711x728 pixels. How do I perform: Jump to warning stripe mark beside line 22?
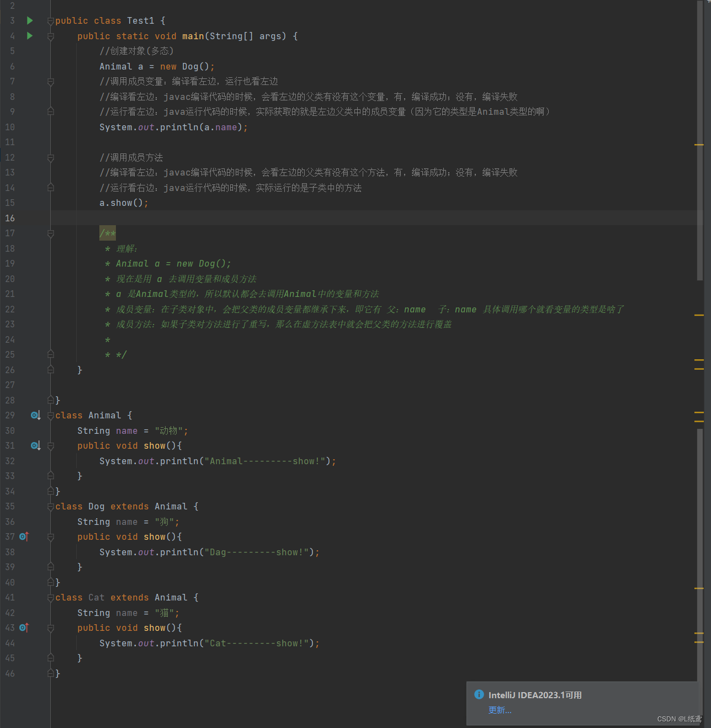click(x=699, y=315)
